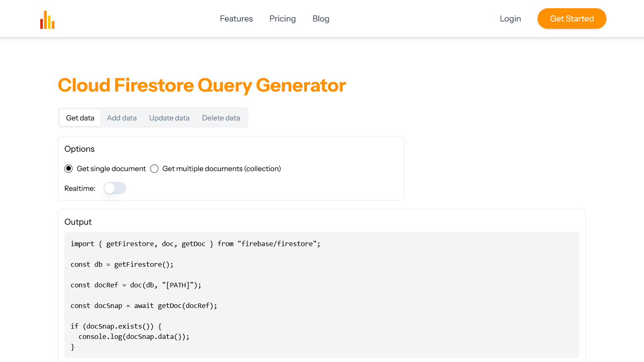644x362 pixels.
Task: Click the const db = getFirestore() line
Action: (x=122, y=264)
